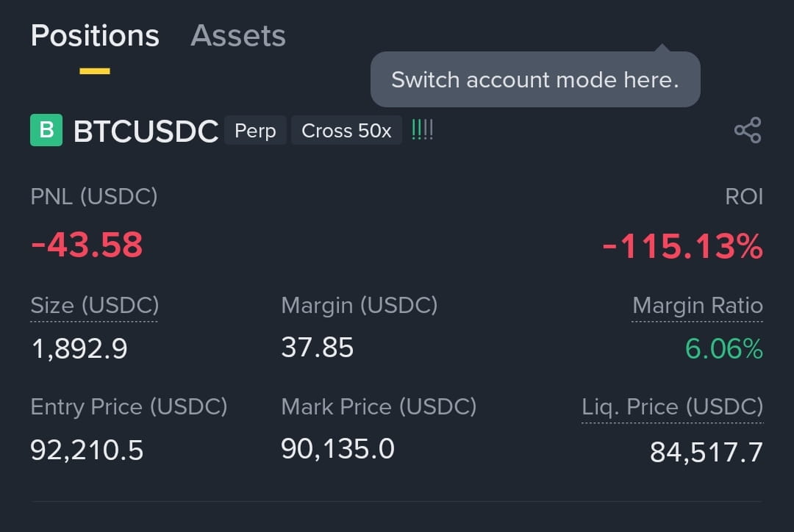Tap the -115.13% ROI value

(682, 246)
